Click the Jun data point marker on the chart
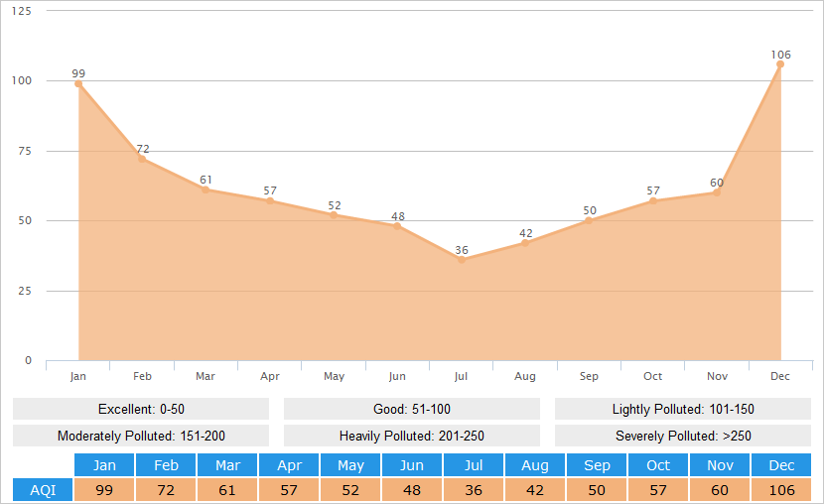The image size is (824, 504). [x=397, y=226]
